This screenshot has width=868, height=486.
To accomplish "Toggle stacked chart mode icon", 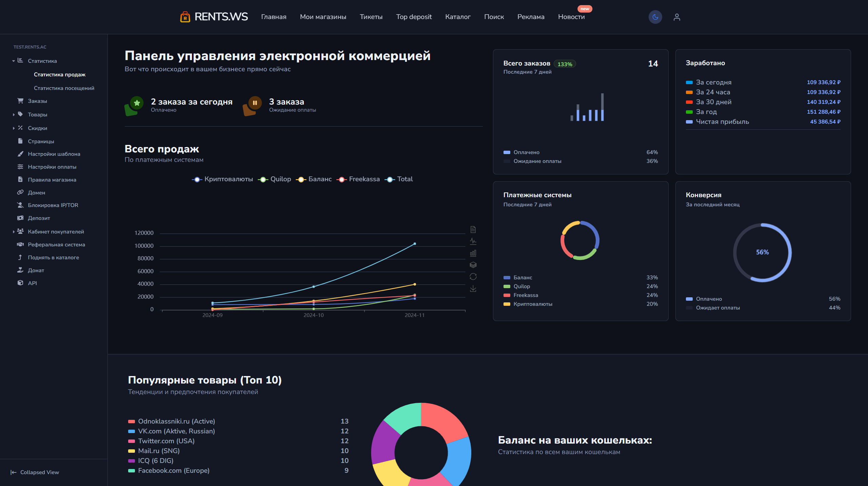I will tap(473, 265).
